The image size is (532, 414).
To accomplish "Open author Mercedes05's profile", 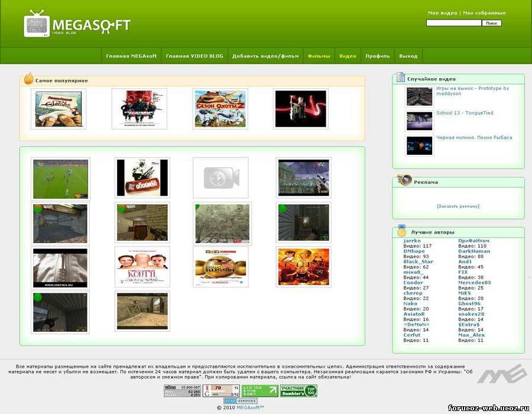I will coord(475,283).
